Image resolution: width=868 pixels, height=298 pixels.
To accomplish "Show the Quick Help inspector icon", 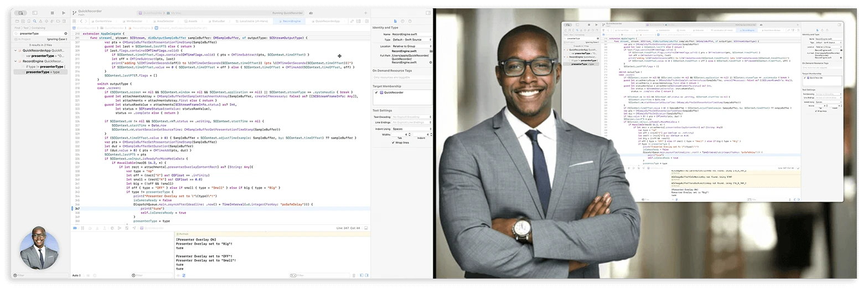I will [410, 21].
